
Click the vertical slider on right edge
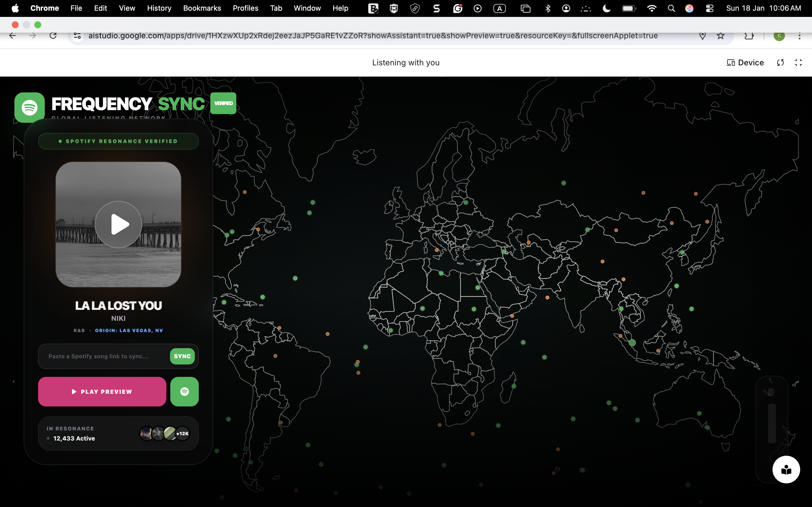tap(772, 423)
